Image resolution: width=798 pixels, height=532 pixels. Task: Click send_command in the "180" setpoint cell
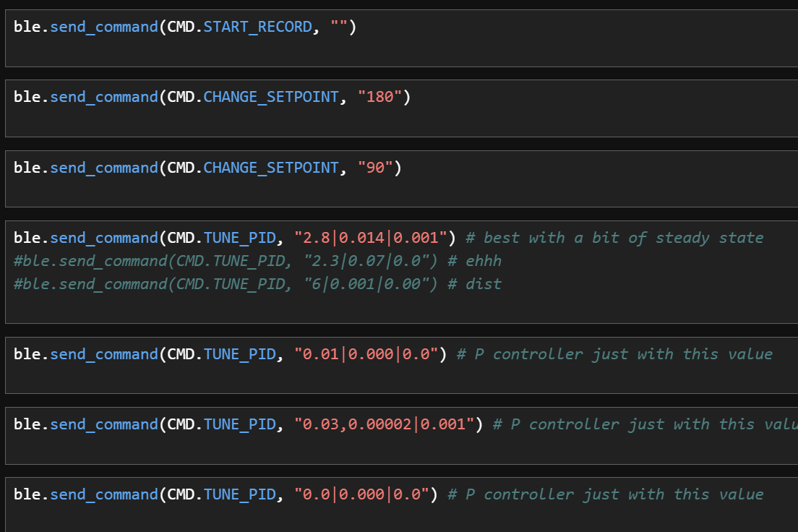(103, 97)
